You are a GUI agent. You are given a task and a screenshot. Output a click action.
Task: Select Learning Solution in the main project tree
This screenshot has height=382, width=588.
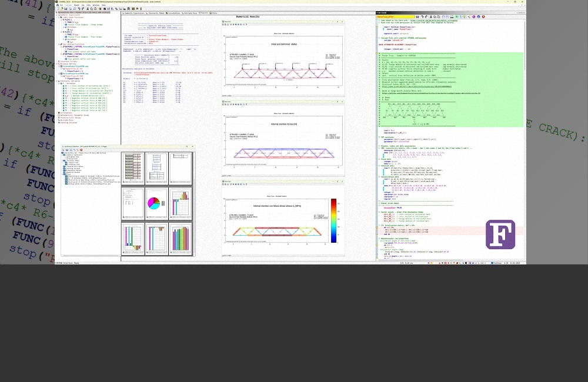tap(68, 123)
